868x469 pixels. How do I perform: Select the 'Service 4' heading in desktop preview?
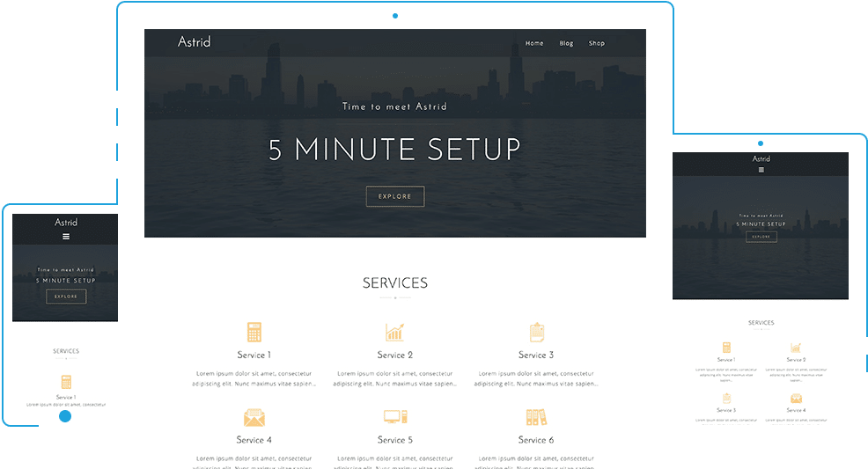(254, 440)
